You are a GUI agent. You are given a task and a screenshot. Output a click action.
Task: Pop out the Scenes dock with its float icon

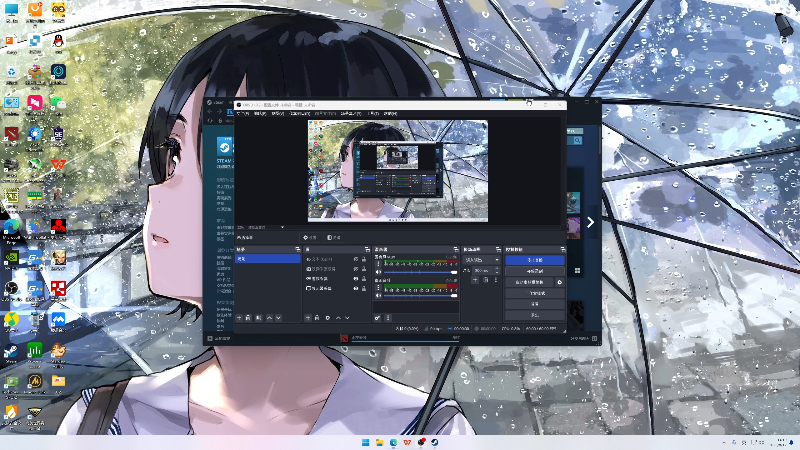pyautogui.click(x=298, y=249)
